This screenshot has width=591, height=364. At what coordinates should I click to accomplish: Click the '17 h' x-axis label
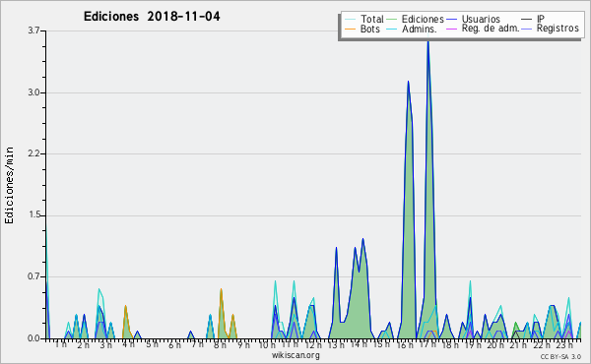tap(427, 344)
